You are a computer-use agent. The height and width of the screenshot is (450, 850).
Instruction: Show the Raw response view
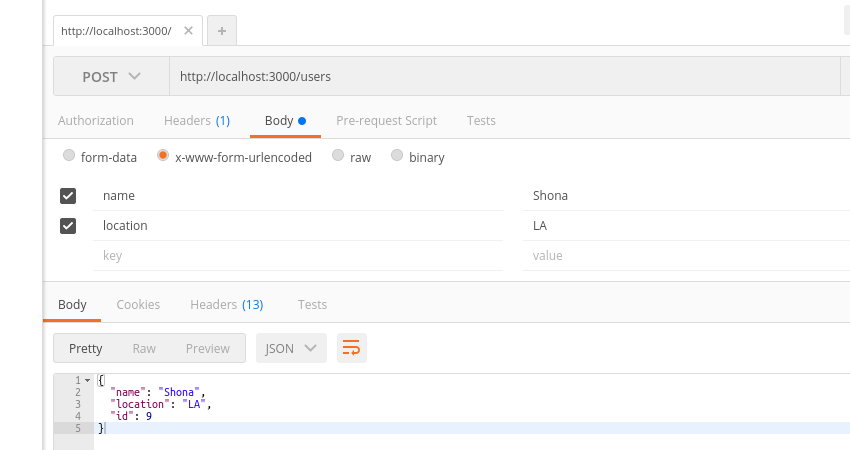coord(144,349)
